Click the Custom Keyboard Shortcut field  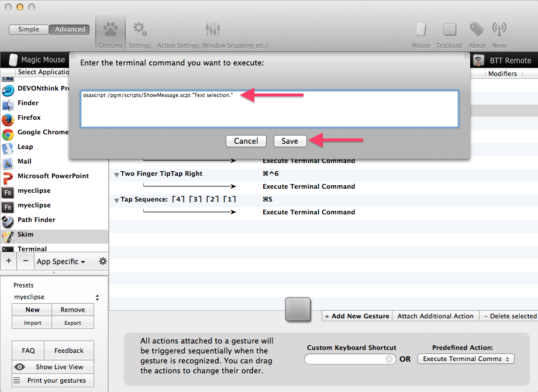pos(345,359)
